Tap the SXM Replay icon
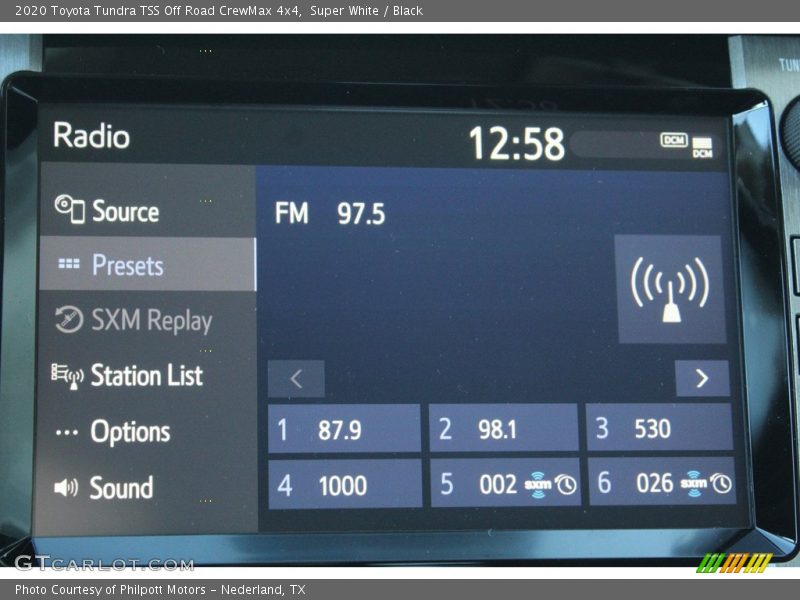Screen dimensions: 800x600 69,319
